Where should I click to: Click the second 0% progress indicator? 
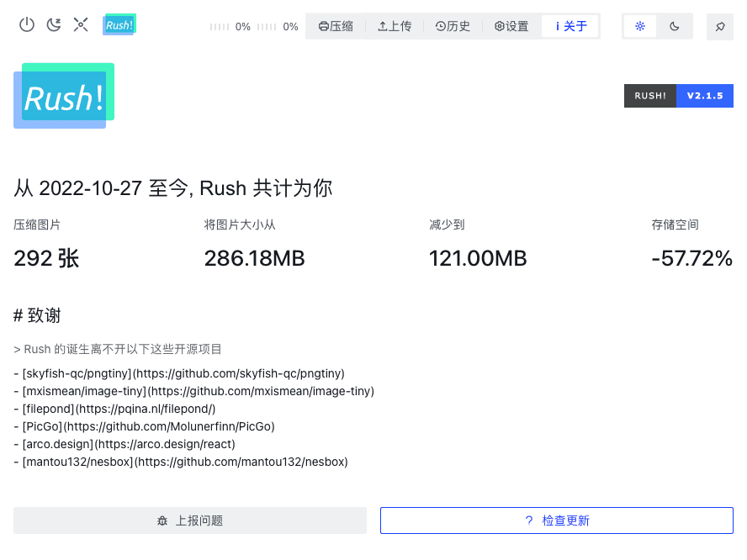click(278, 27)
